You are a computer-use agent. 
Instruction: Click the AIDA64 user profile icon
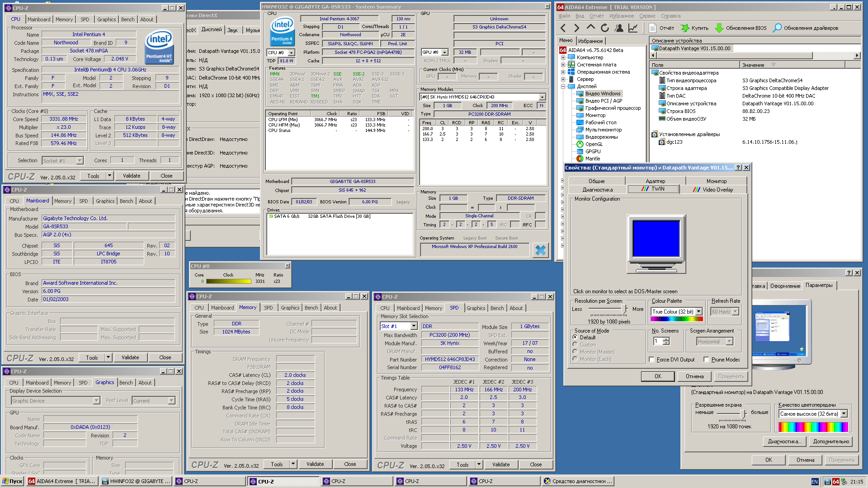click(x=619, y=28)
